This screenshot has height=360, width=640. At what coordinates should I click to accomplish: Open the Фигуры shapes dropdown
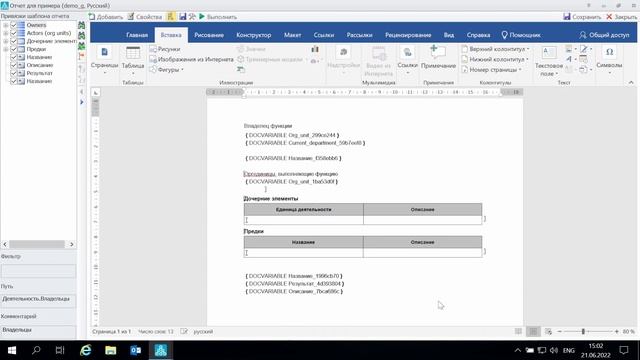point(167,70)
